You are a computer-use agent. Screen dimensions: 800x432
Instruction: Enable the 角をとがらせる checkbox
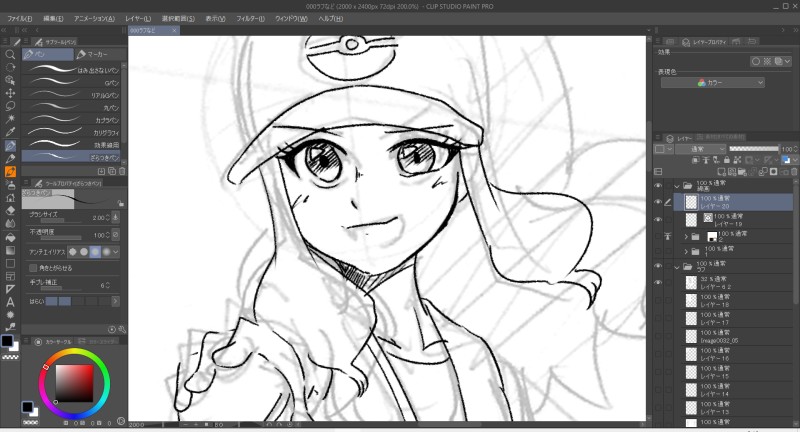(x=33, y=268)
